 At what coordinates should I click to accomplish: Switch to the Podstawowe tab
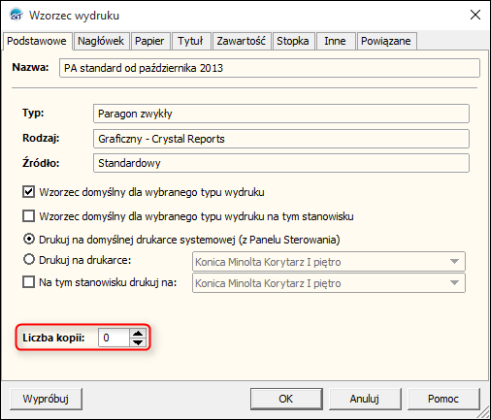[37, 41]
